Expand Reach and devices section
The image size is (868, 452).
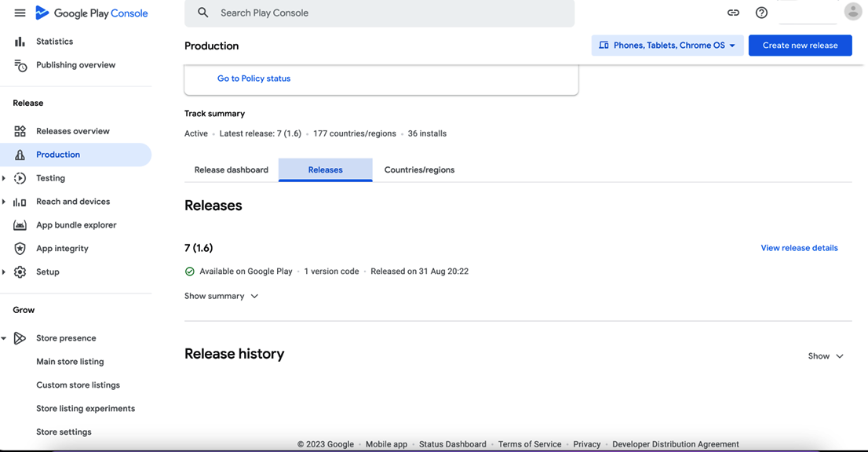4,202
